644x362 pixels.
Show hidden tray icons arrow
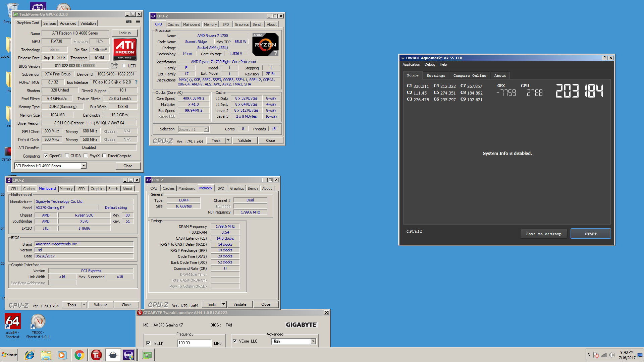[589, 355]
